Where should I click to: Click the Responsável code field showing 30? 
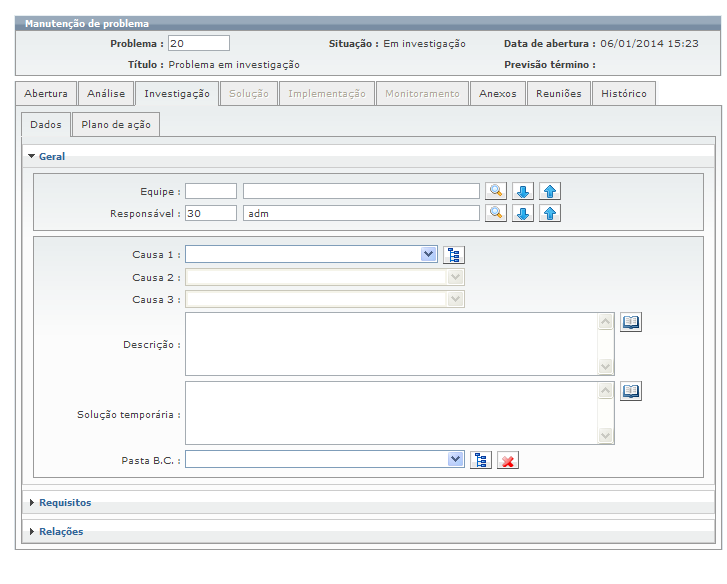[211, 213]
